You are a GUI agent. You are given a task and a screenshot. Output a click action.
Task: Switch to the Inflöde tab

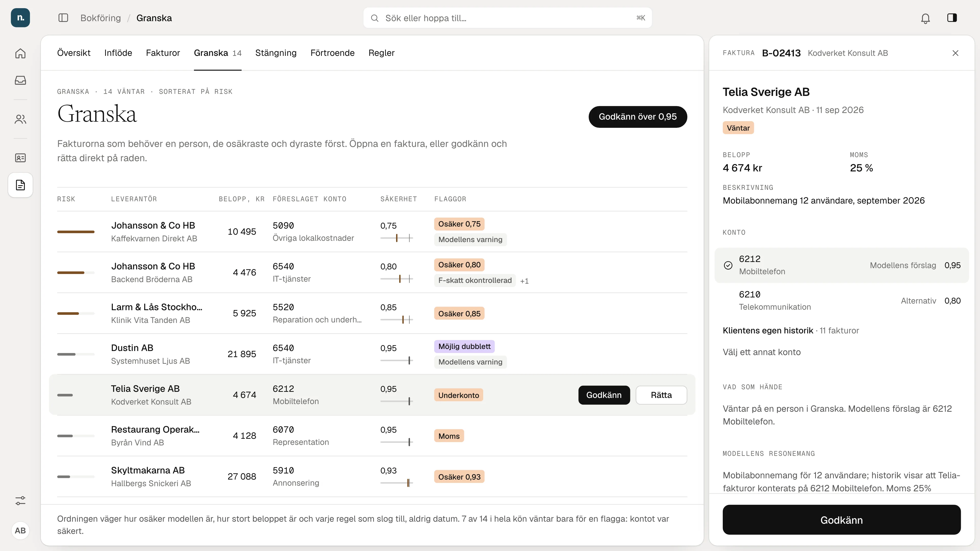click(118, 53)
